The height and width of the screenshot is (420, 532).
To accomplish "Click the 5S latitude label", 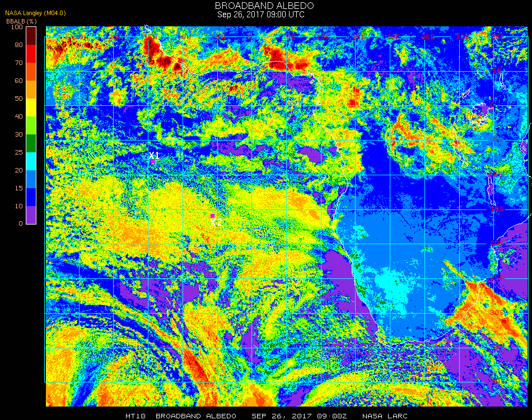I will (x=498, y=140).
